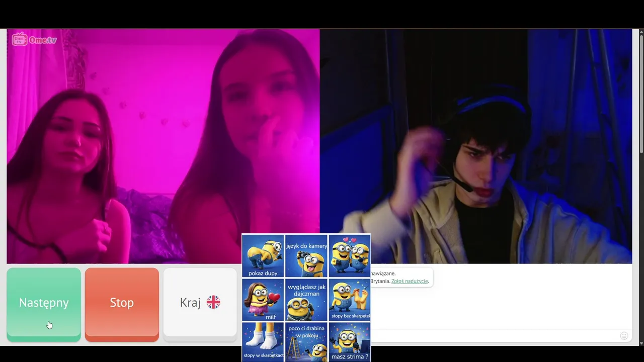Click the chat message input field
The image size is (644, 362).
493,336
